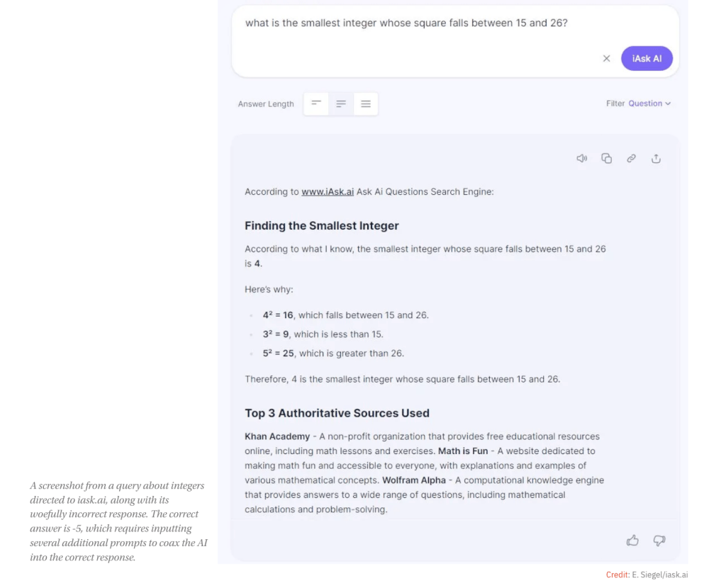This screenshot has height=588, width=726.
Task: Open the www.iAsk.ai link
Action: point(328,191)
